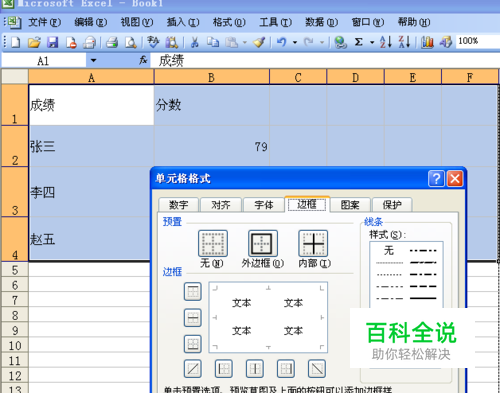The height and width of the screenshot is (393, 500).
Task: Switch to the 字体 tab
Action: [x=263, y=205]
